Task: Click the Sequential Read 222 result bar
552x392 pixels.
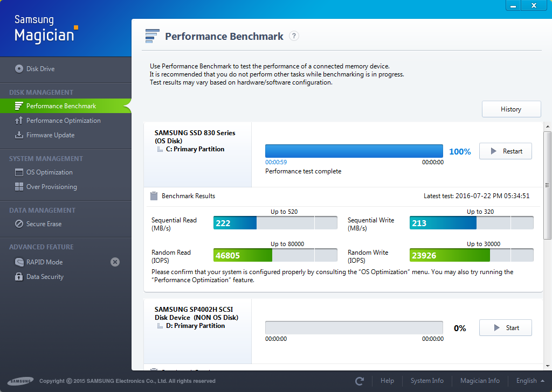Action: [275, 223]
